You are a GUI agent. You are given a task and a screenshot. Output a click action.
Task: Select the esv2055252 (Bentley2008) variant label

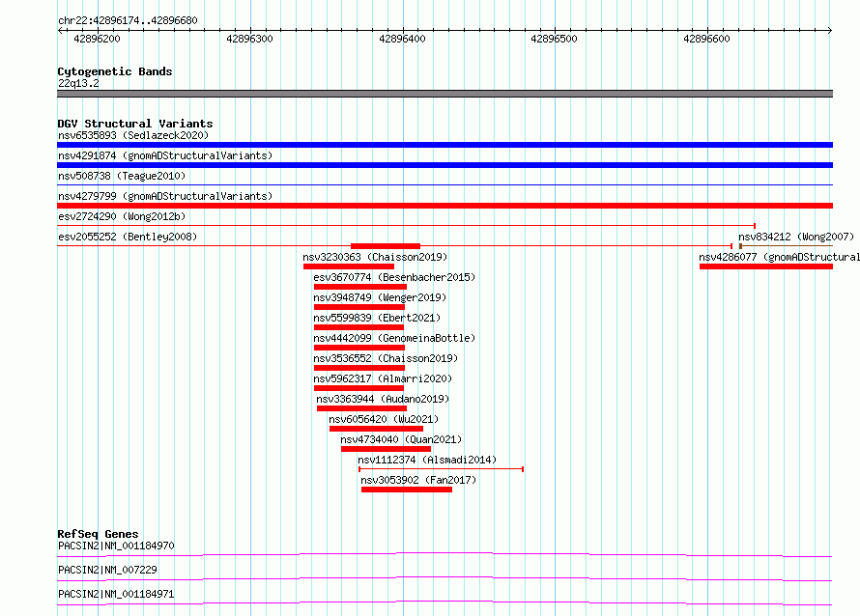click(x=128, y=237)
